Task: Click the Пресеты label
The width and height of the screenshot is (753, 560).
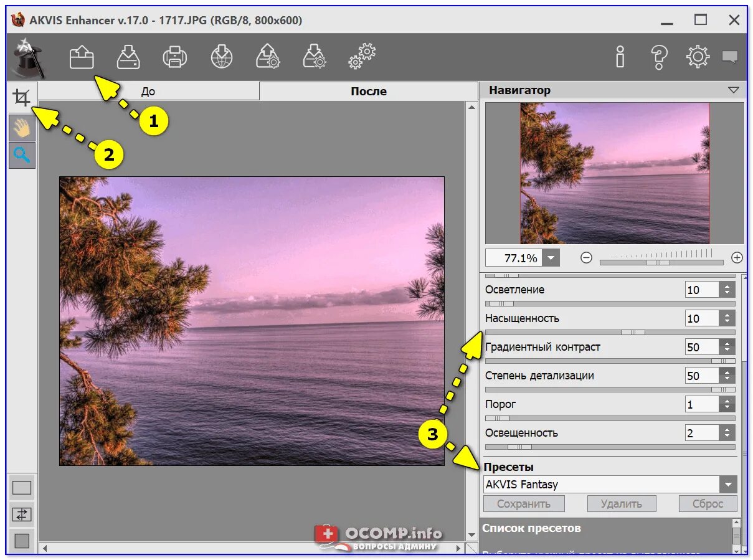Action: click(x=509, y=467)
